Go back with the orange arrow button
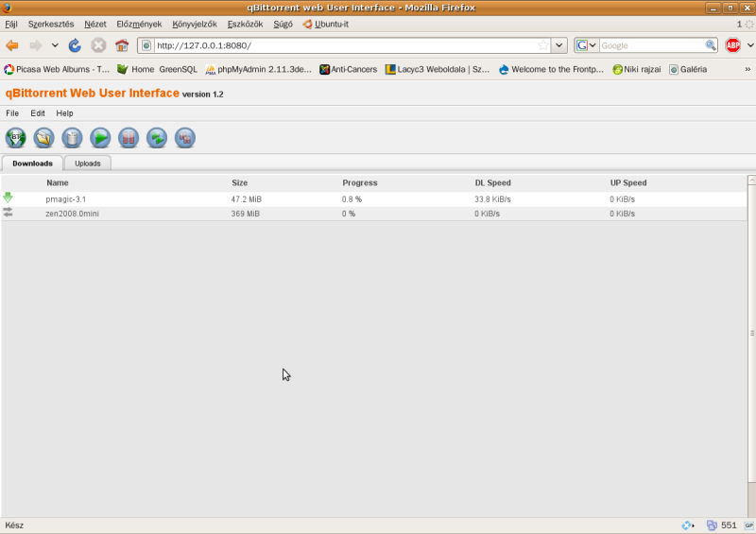The height and width of the screenshot is (534, 756). point(12,45)
